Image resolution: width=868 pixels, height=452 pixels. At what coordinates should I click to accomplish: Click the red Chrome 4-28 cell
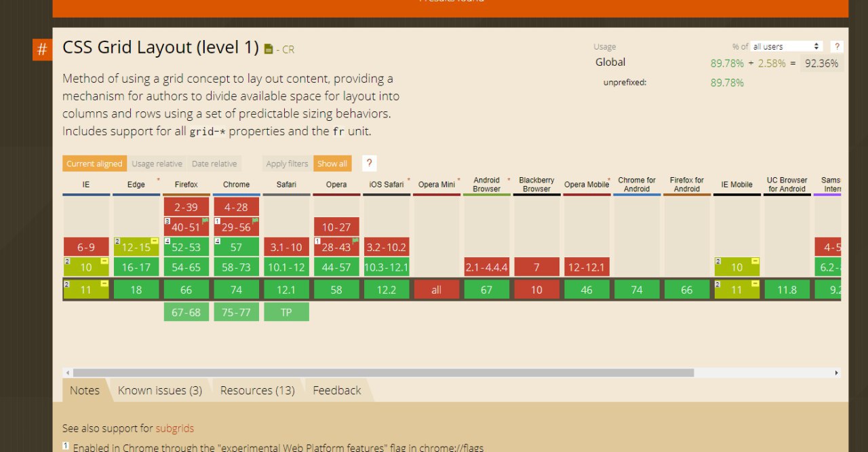pos(236,207)
